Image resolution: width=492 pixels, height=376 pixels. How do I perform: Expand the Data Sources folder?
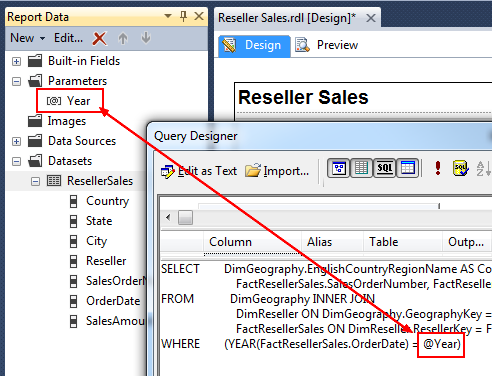click(16, 141)
